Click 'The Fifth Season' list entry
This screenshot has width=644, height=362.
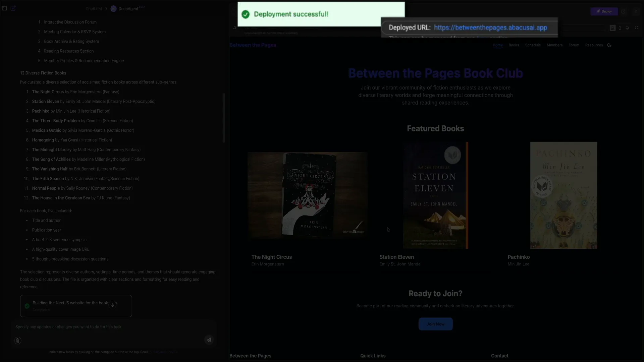pos(86,179)
